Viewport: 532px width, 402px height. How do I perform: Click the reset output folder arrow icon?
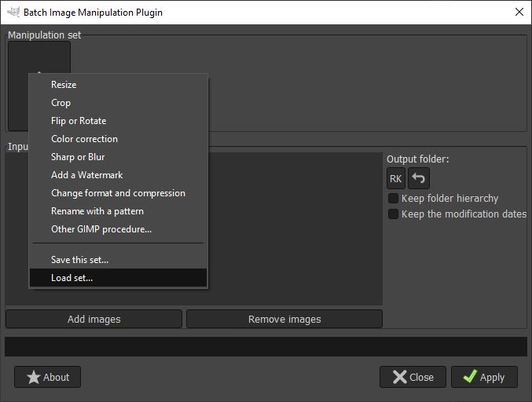(419, 179)
